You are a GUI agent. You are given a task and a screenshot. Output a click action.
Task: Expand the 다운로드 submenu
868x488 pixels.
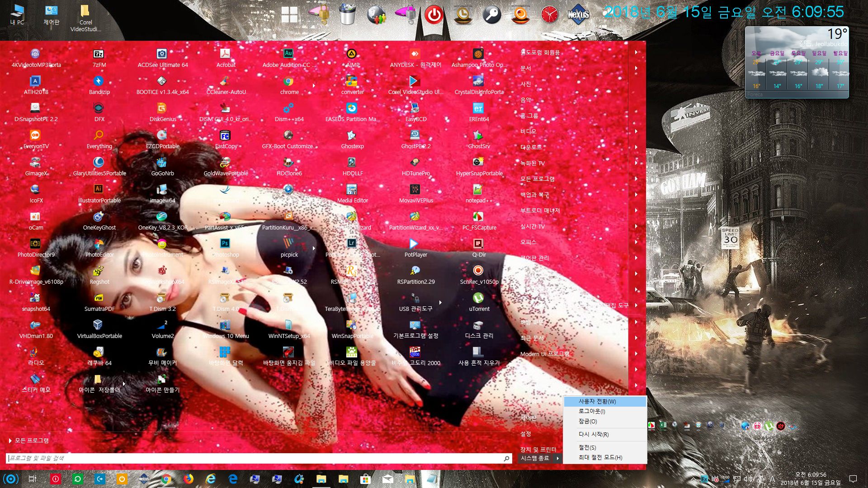point(636,147)
